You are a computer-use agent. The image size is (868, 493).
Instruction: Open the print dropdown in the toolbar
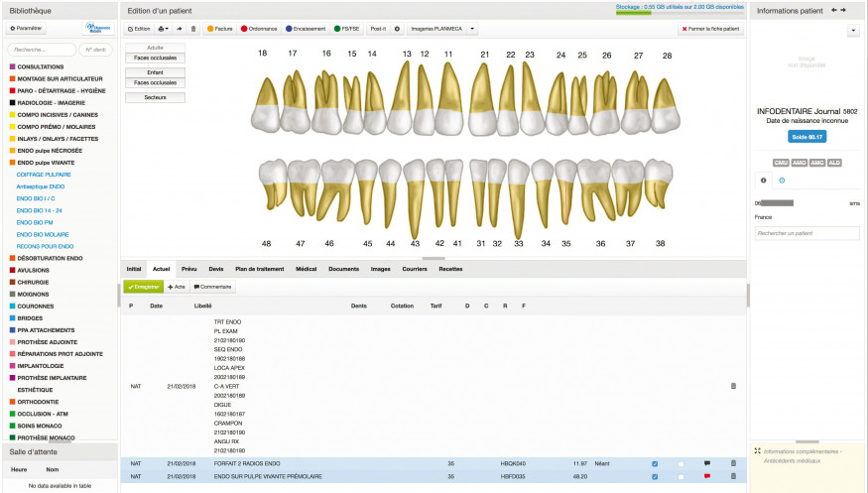[164, 29]
